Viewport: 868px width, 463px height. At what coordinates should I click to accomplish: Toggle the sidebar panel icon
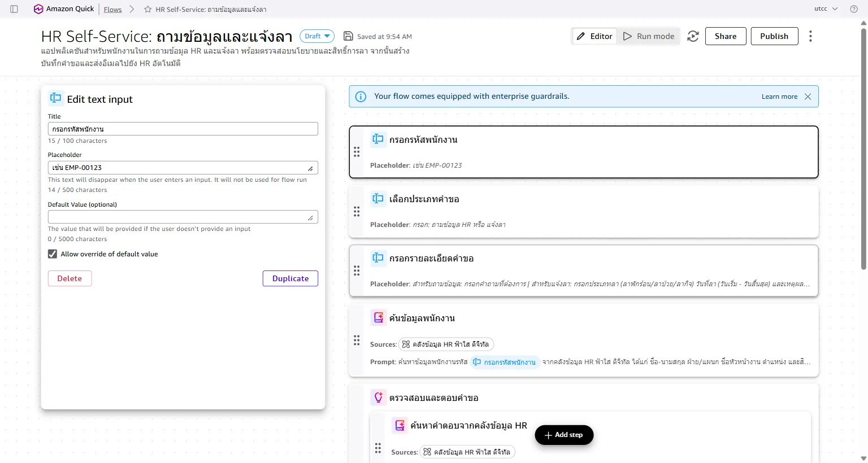click(x=14, y=9)
